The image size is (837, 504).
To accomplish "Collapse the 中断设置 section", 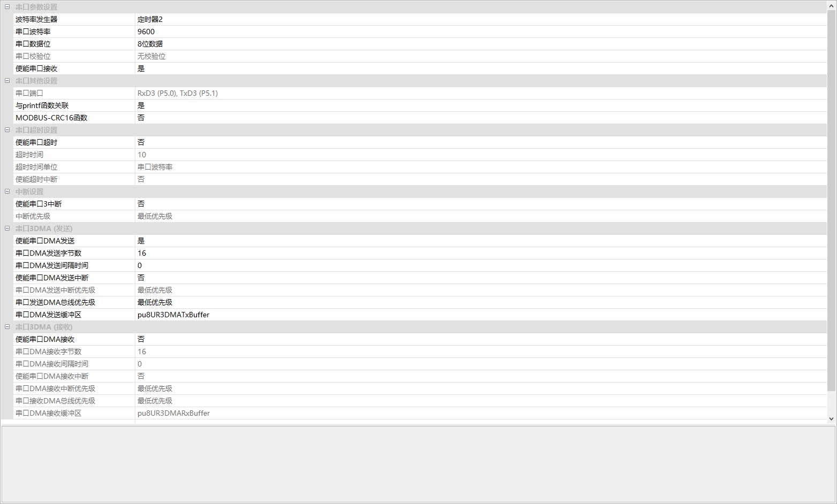I will pos(7,192).
